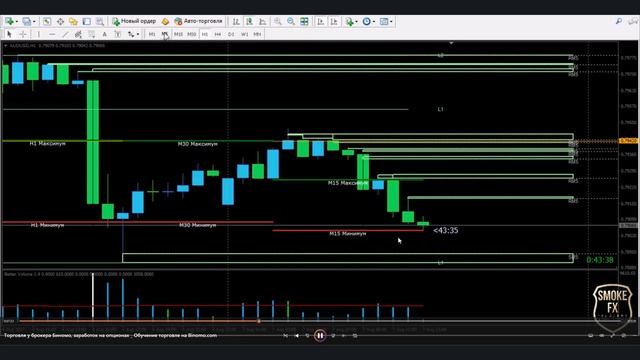The width and height of the screenshot is (640, 360).
Task: Select the Text A tool
Action: 104,34
